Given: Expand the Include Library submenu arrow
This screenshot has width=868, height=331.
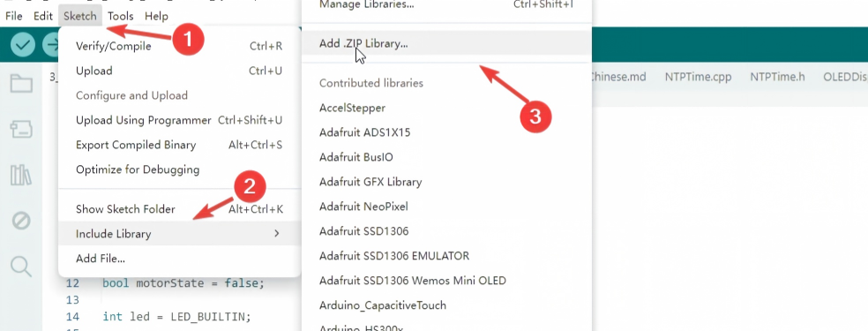Looking at the screenshot, I should point(277,234).
